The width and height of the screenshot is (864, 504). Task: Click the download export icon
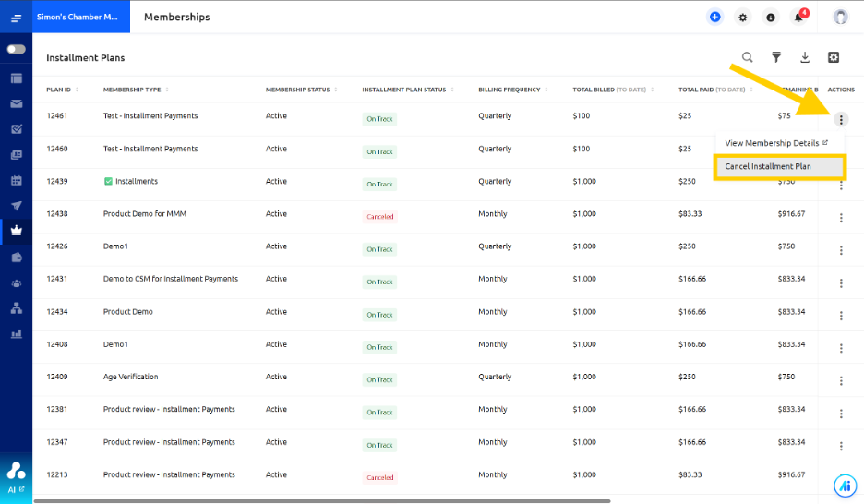(x=805, y=57)
